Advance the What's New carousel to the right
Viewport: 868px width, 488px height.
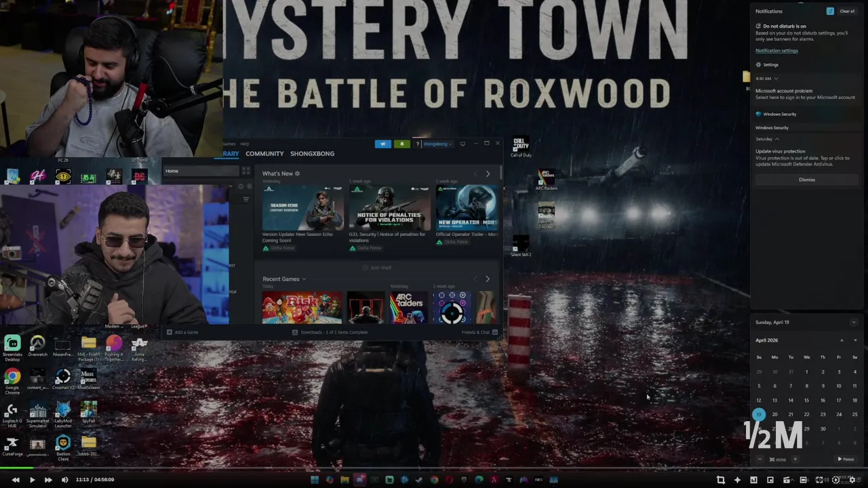coord(487,174)
